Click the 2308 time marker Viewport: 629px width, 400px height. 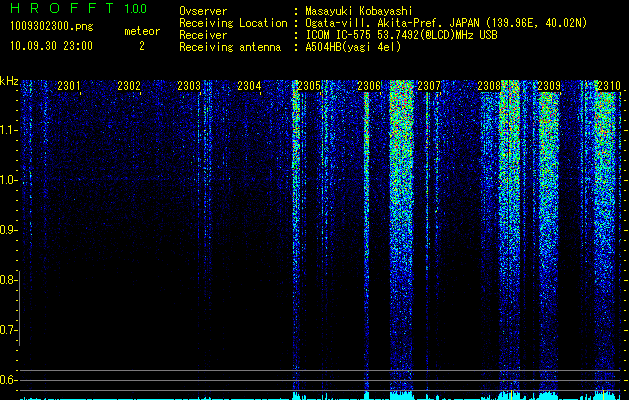pyautogui.click(x=489, y=85)
